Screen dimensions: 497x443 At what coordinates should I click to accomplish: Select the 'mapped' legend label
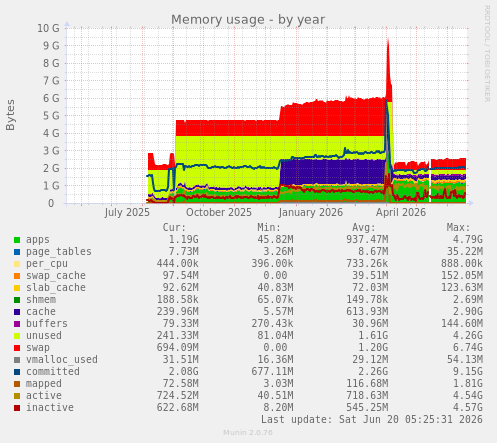tap(44, 384)
